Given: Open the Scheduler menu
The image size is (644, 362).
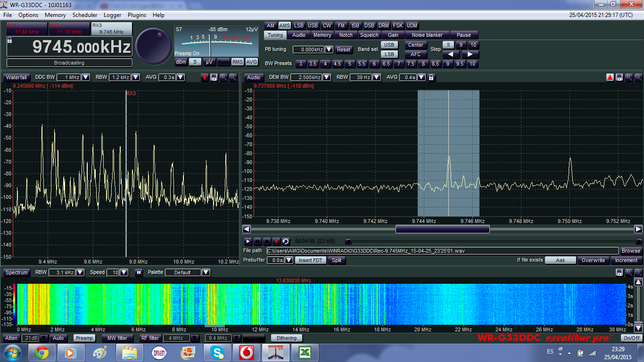Looking at the screenshot, I should 85,15.
